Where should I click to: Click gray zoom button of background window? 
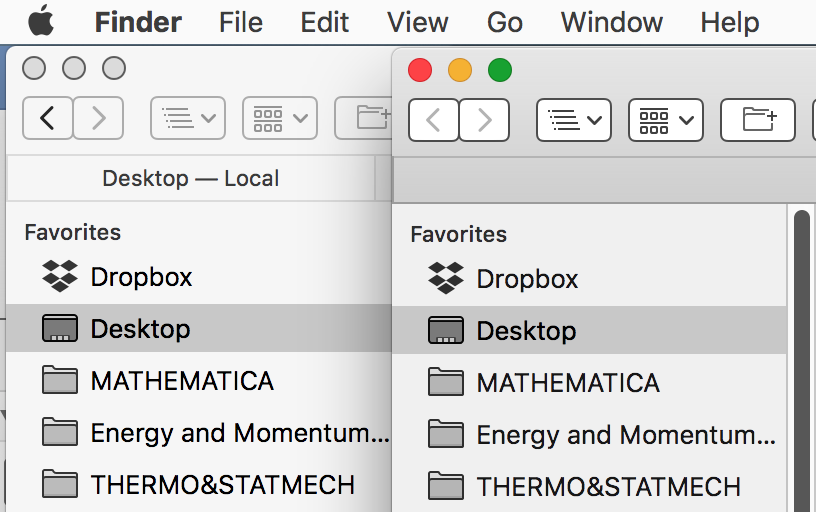click(x=114, y=68)
